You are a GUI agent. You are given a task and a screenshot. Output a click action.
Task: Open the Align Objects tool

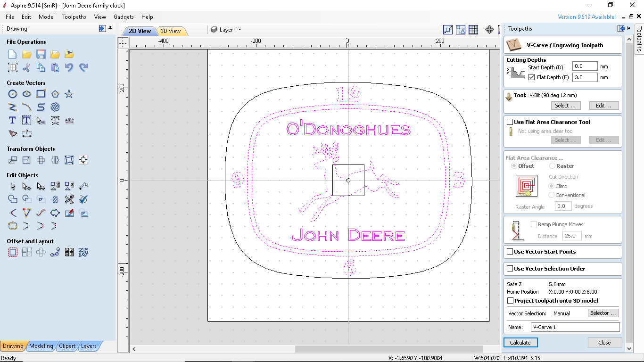click(83, 160)
